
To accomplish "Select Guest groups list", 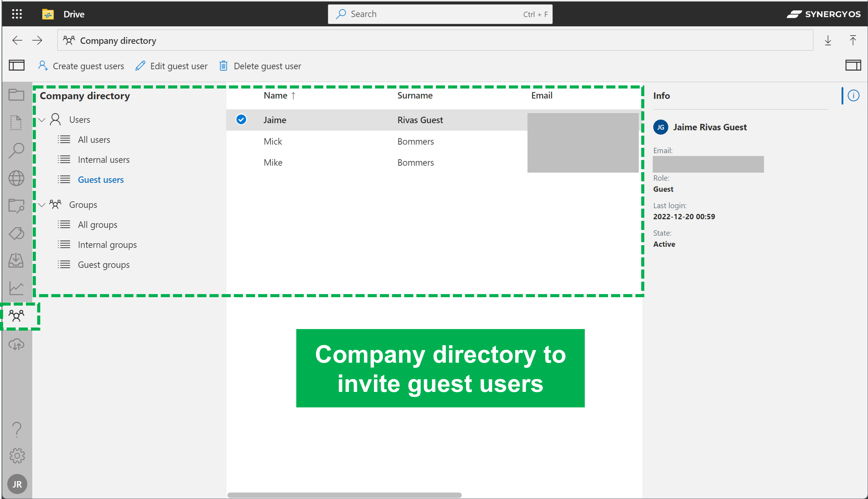I will click(x=104, y=265).
